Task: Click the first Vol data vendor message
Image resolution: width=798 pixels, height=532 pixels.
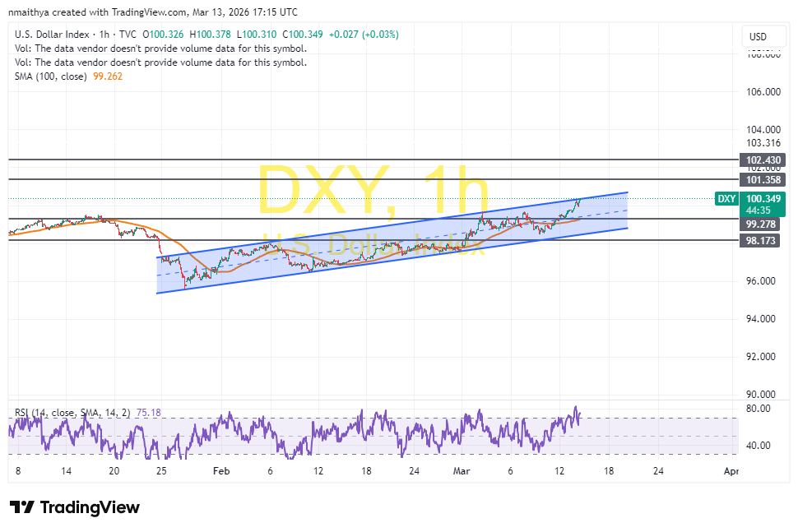Action: (x=160, y=49)
